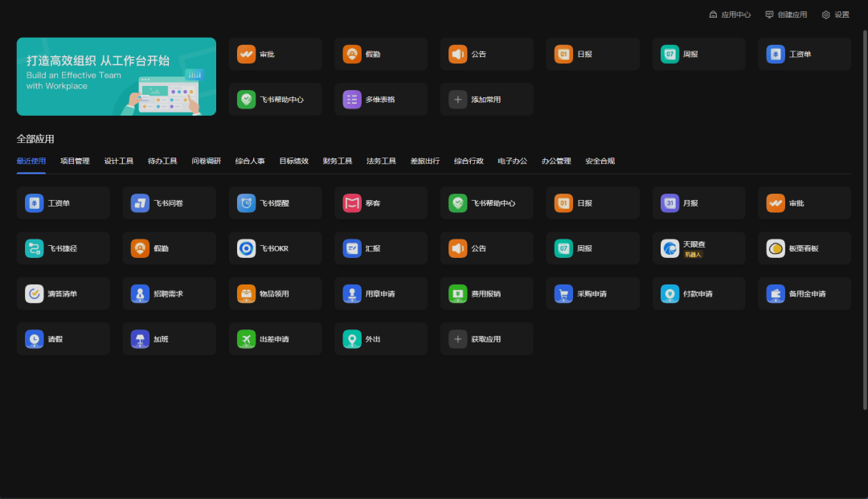This screenshot has height=499, width=868.
Task: Open 设置 settings in the top bar
Action: [x=835, y=15]
